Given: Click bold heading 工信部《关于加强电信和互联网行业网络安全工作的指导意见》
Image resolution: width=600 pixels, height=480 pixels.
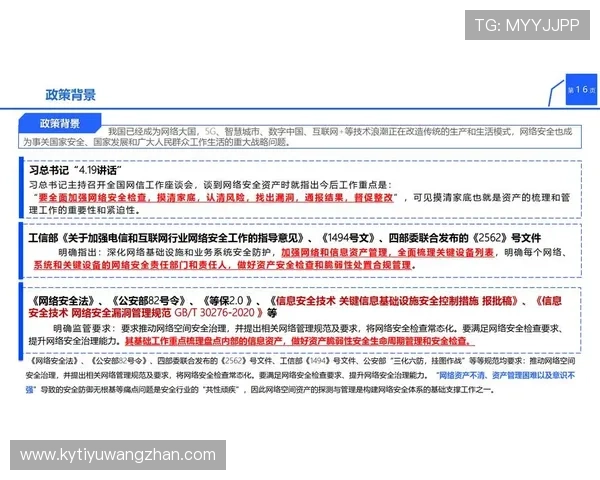Looking at the screenshot, I should pyautogui.click(x=166, y=238).
